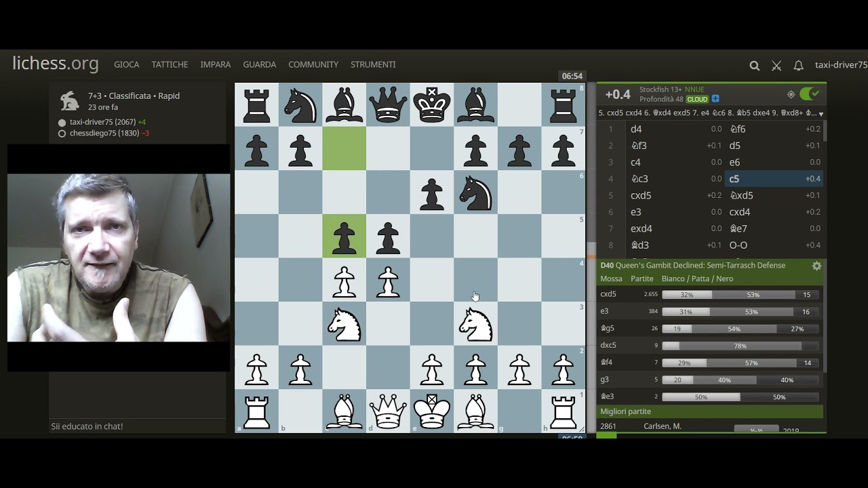Open COMMUNITY menu
This screenshot has width=868, height=488.
(313, 64)
